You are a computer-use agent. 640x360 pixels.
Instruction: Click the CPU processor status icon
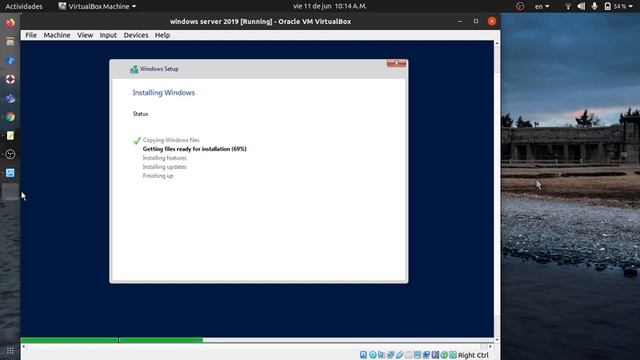(x=435, y=355)
